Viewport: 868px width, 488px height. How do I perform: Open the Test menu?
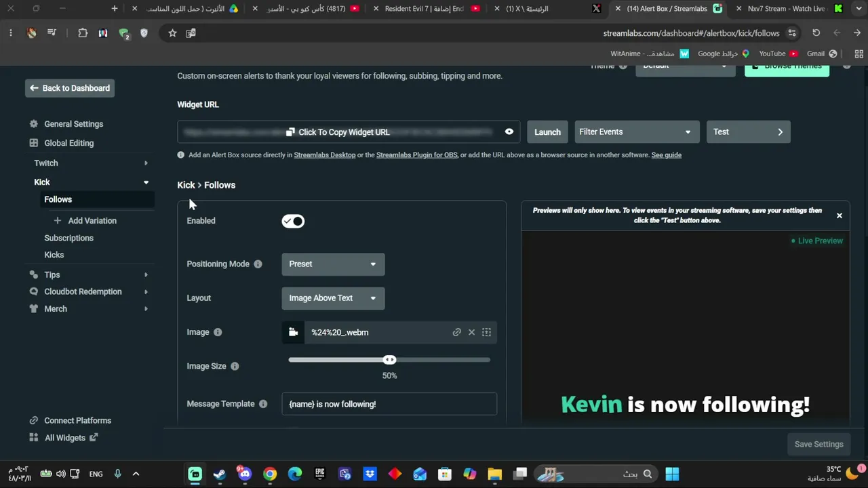[748, 132]
